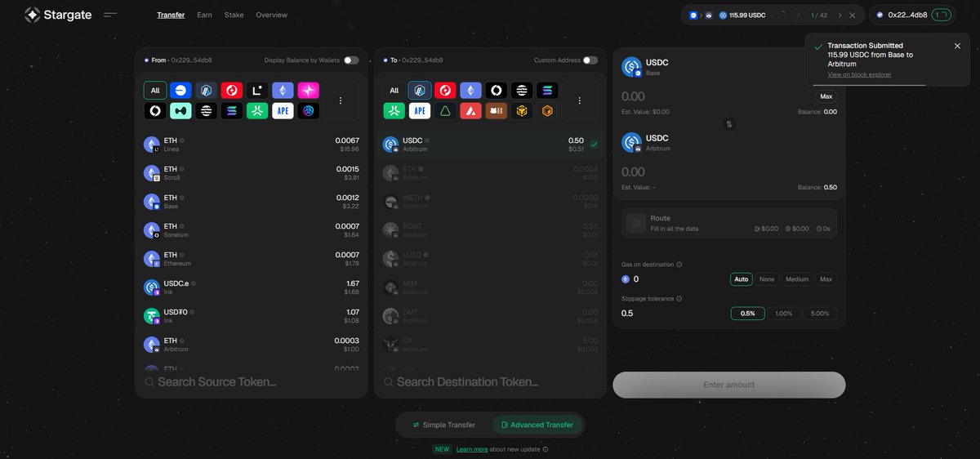Select ETH on Scroll source token row

[251, 173]
